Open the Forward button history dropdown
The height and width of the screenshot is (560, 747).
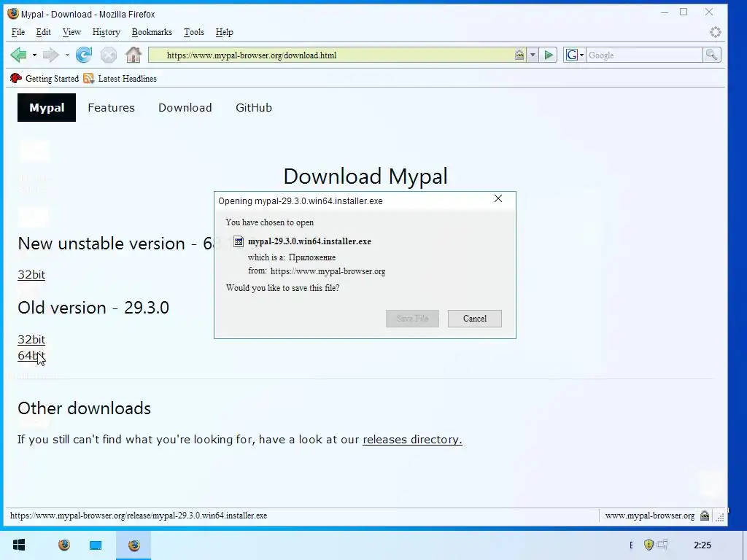point(67,55)
